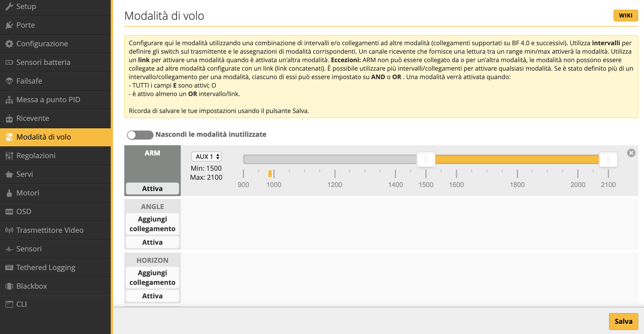Click the CLI terminal icon

[x=9, y=304]
